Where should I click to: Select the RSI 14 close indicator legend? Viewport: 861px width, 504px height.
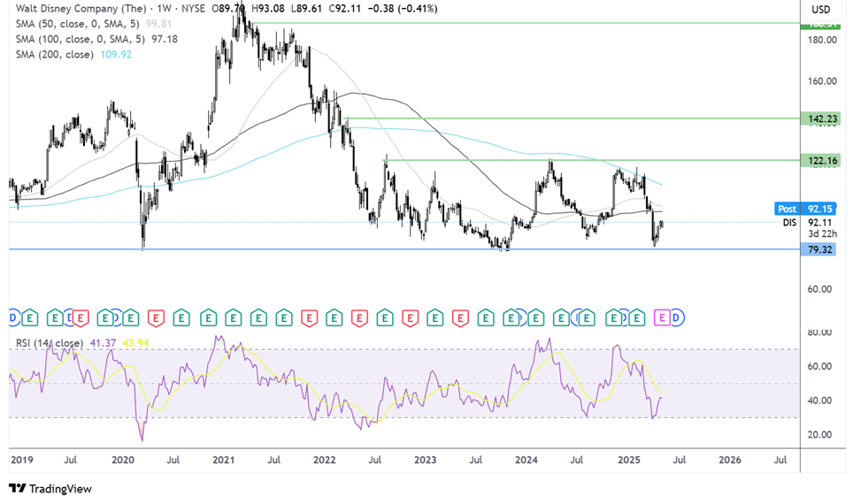[50, 343]
